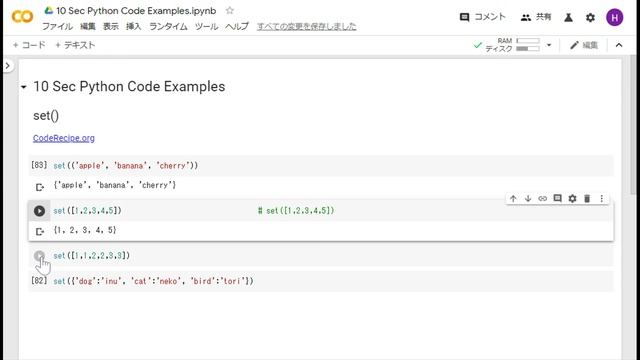Open the 編集 menu in menu bar
Viewport: 640px width, 360px height.
click(x=87, y=27)
